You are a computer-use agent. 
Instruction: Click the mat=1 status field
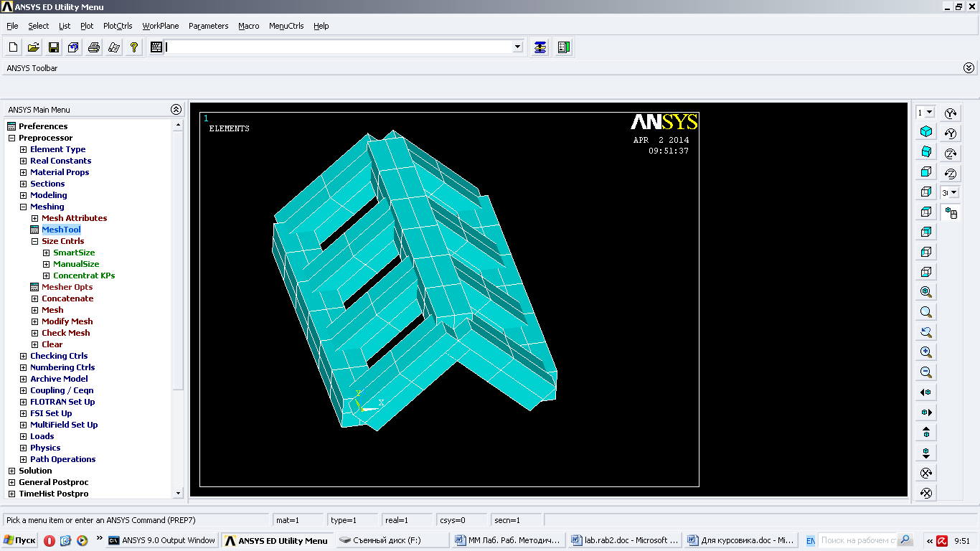point(298,520)
